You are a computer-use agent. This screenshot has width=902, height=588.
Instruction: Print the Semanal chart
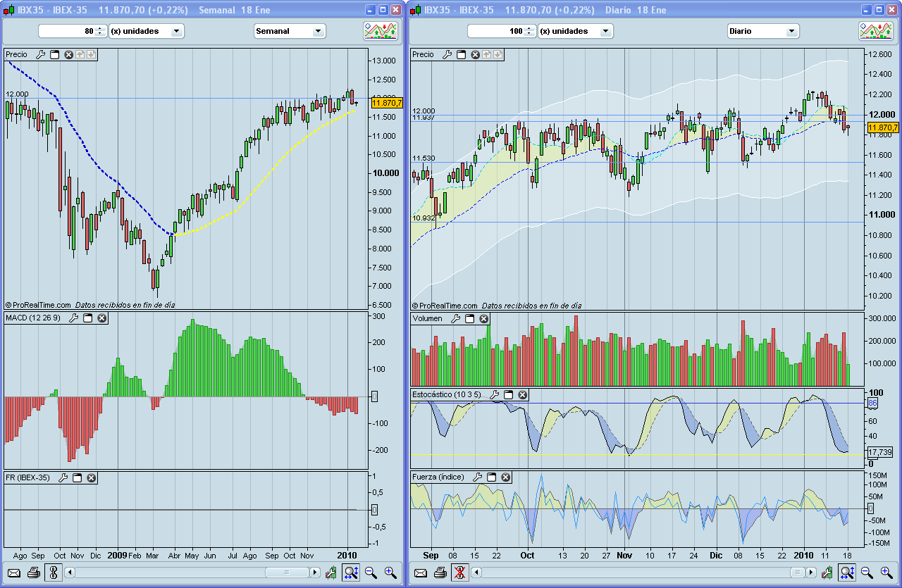34,573
